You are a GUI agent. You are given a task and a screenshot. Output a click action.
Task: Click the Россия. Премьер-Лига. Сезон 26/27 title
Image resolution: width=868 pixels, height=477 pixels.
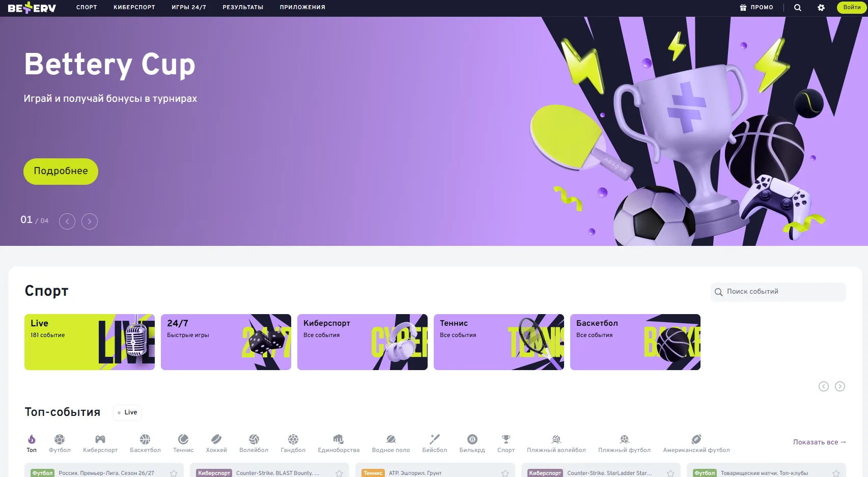point(106,473)
